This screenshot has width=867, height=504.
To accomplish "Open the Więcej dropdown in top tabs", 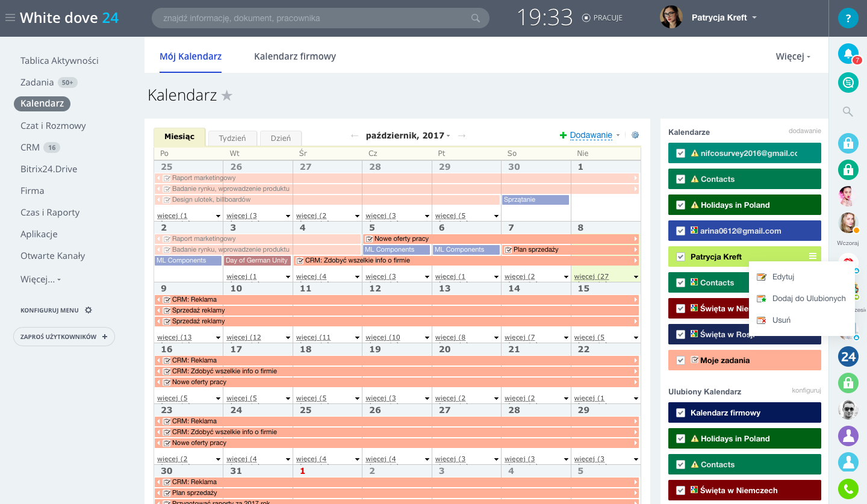I will click(792, 57).
